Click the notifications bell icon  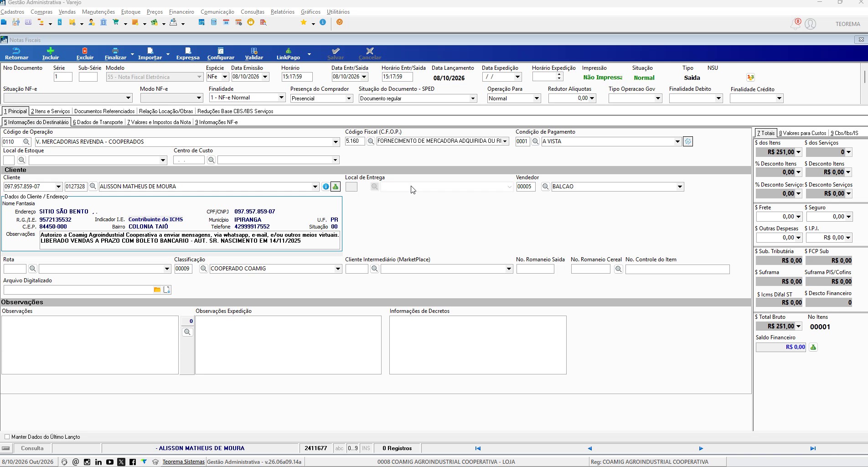point(796,24)
